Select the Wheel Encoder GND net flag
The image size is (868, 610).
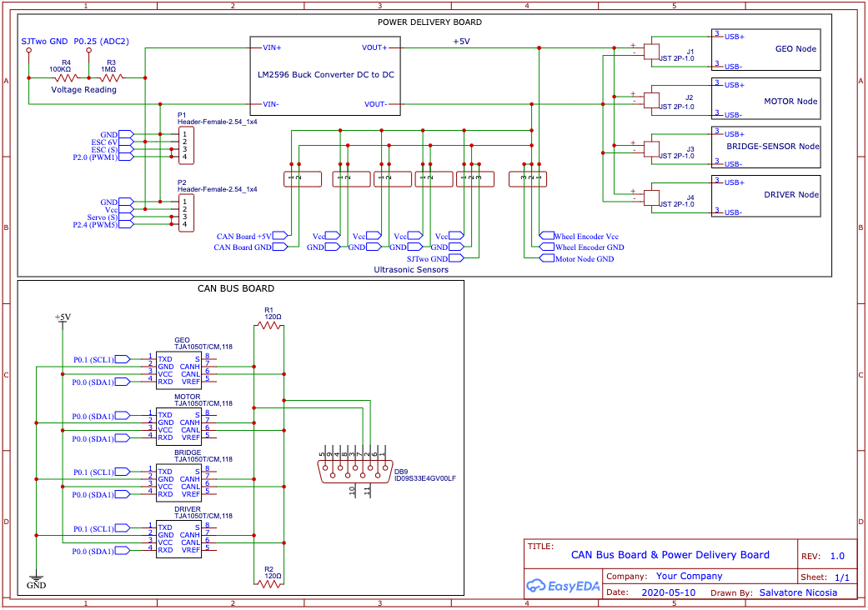tap(547, 247)
